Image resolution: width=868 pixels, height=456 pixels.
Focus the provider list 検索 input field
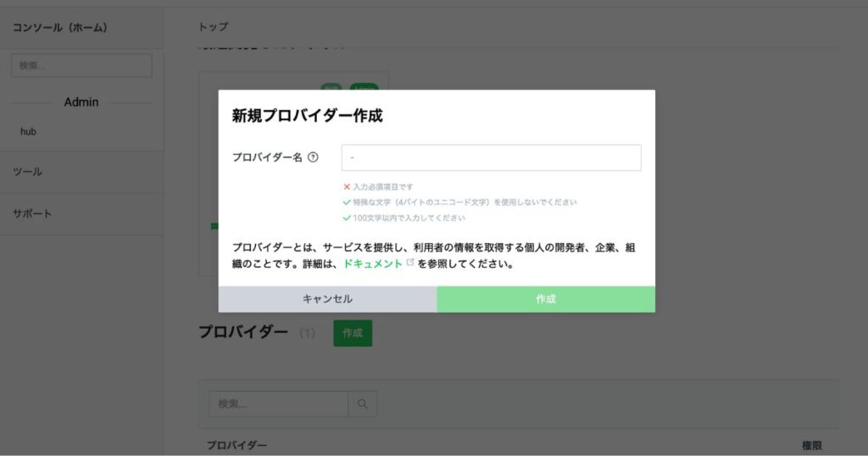point(278,404)
